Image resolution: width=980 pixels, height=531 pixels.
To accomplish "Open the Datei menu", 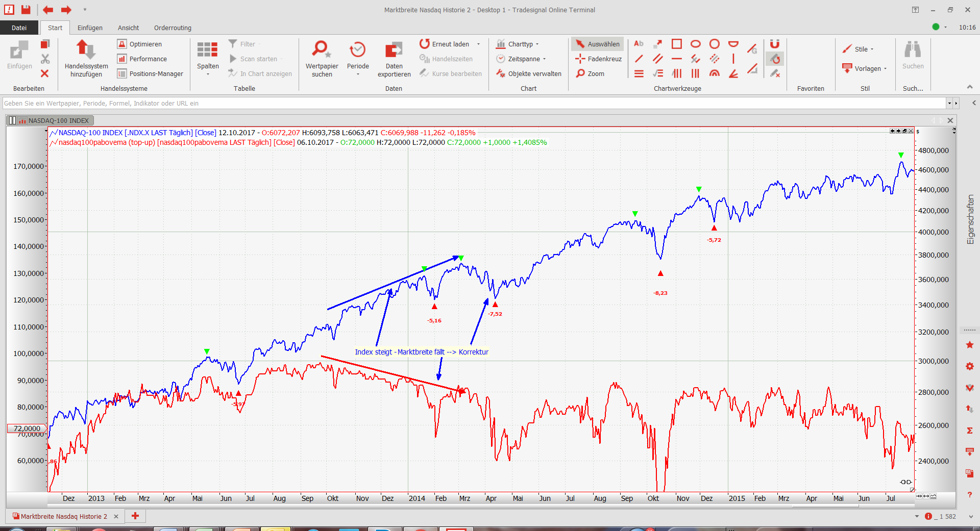I will click(x=19, y=28).
